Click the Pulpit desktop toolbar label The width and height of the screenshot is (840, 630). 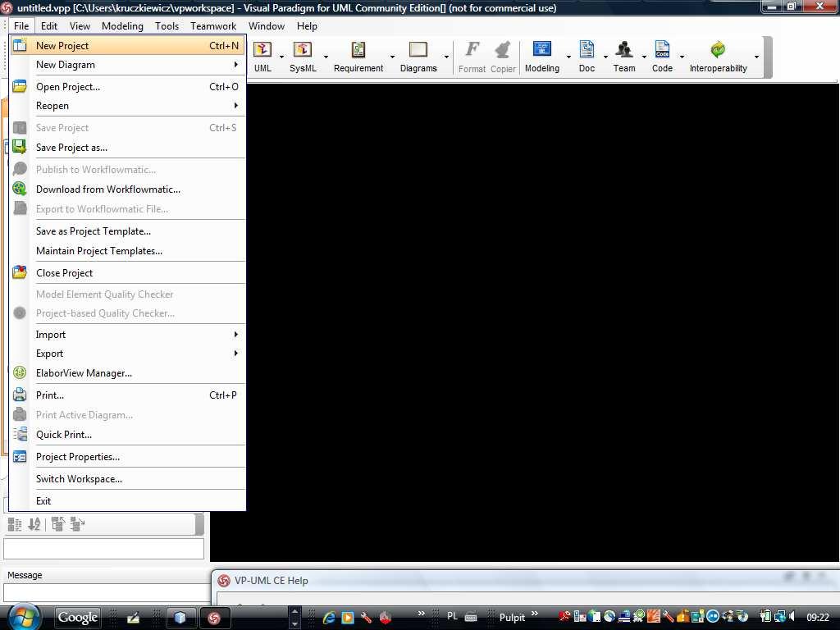click(x=512, y=618)
